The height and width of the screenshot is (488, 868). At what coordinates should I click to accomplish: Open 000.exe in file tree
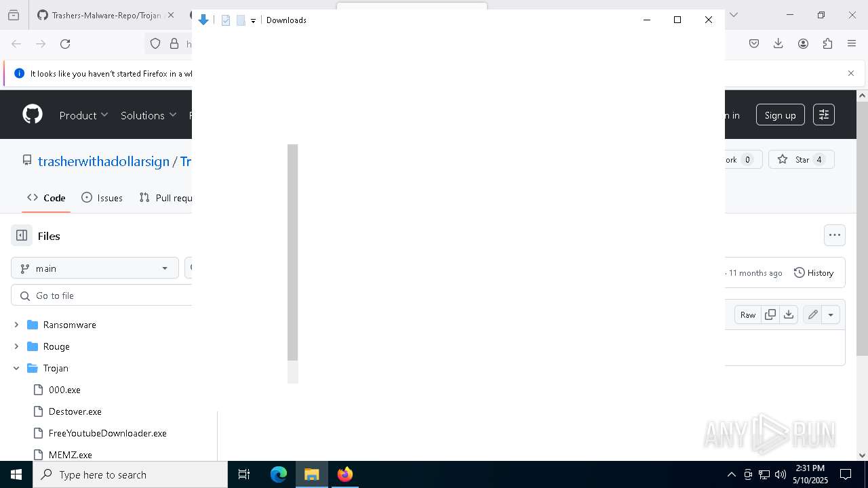click(x=64, y=390)
